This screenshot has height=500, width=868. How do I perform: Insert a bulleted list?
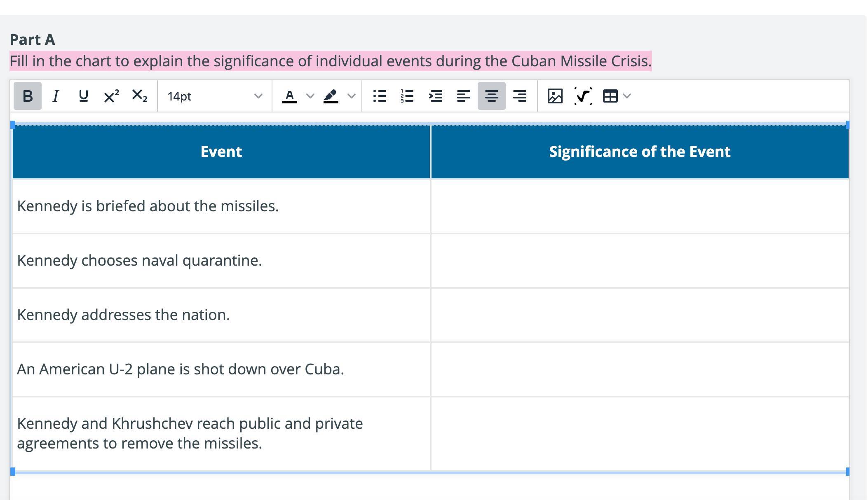380,96
